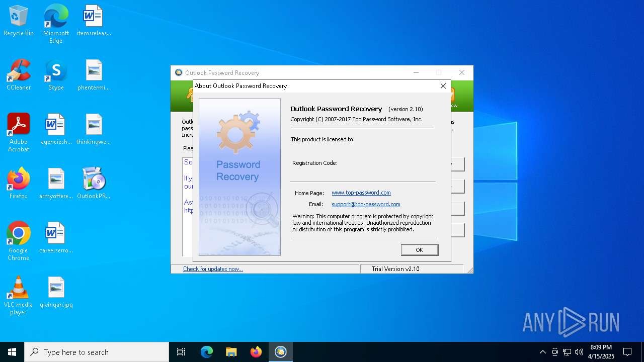Select the thinkingwe image file icon
The image size is (644, 362).
[94, 130]
